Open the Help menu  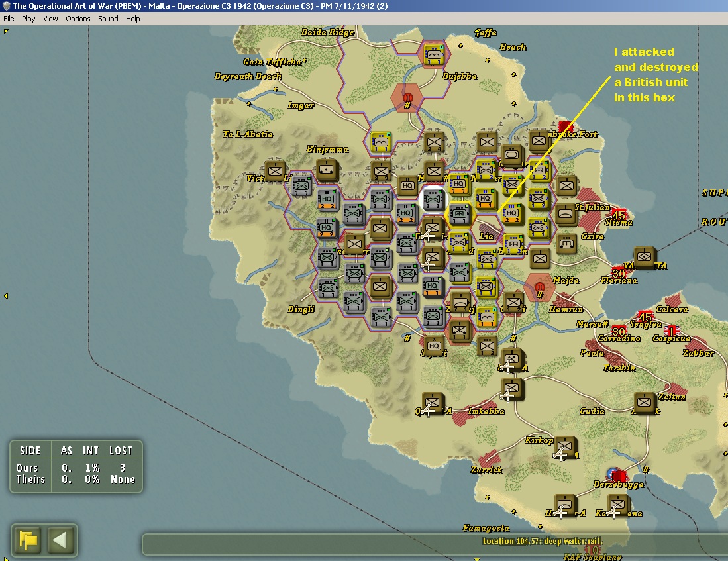pos(132,19)
